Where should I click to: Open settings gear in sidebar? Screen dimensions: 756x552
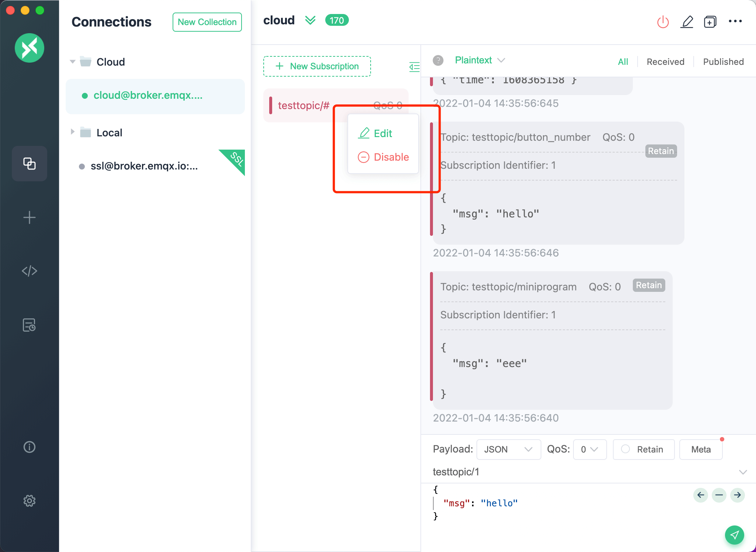(x=30, y=501)
